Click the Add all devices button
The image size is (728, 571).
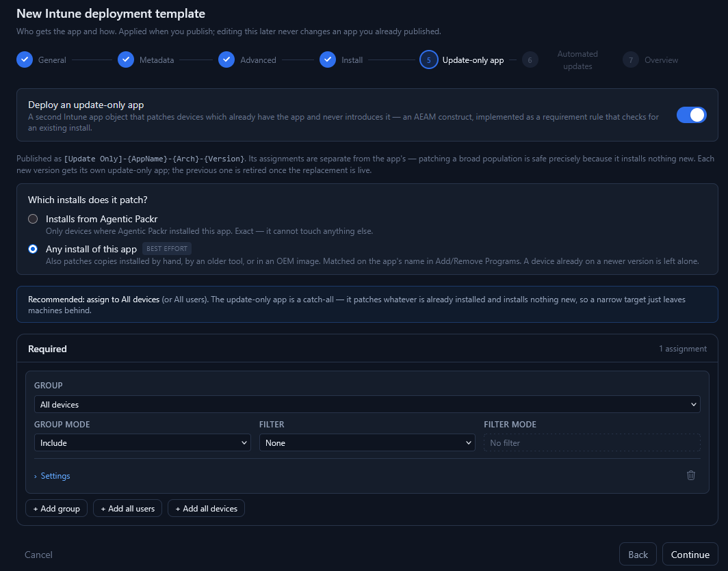click(206, 508)
